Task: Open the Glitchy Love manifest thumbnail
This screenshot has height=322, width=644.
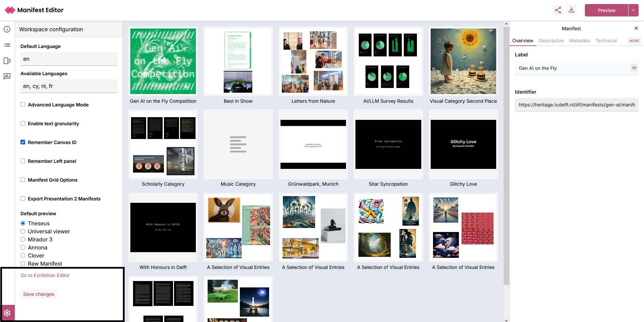Action: click(x=463, y=144)
